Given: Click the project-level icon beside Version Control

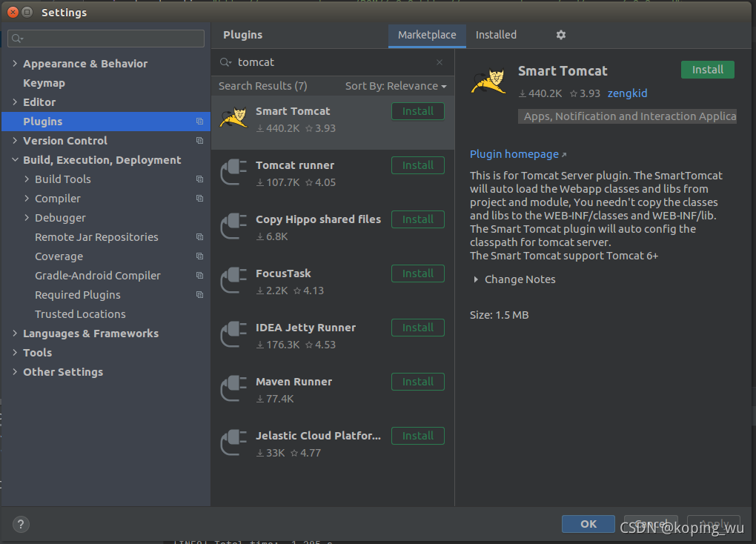Looking at the screenshot, I should coord(199,141).
